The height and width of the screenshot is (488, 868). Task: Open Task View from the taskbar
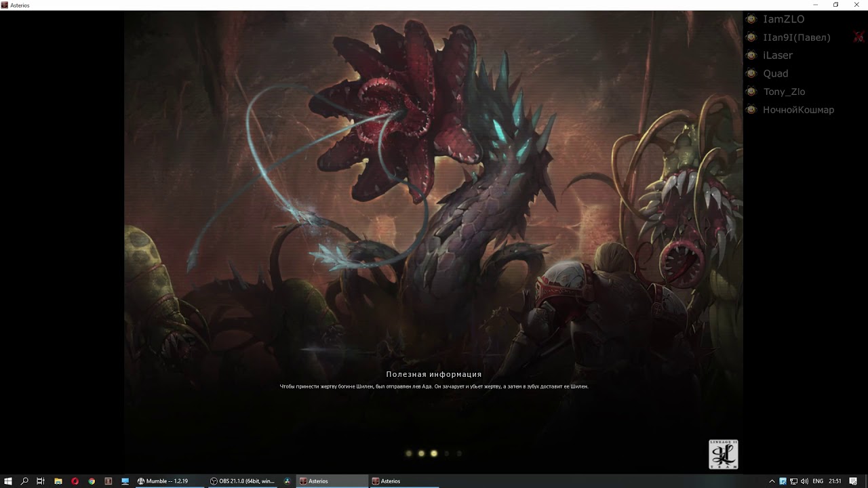tap(41, 481)
